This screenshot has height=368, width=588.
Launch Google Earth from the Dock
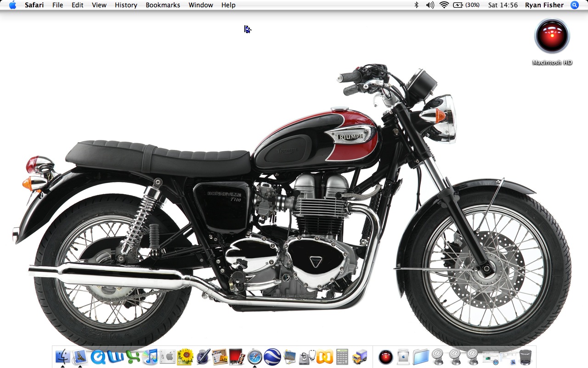272,357
